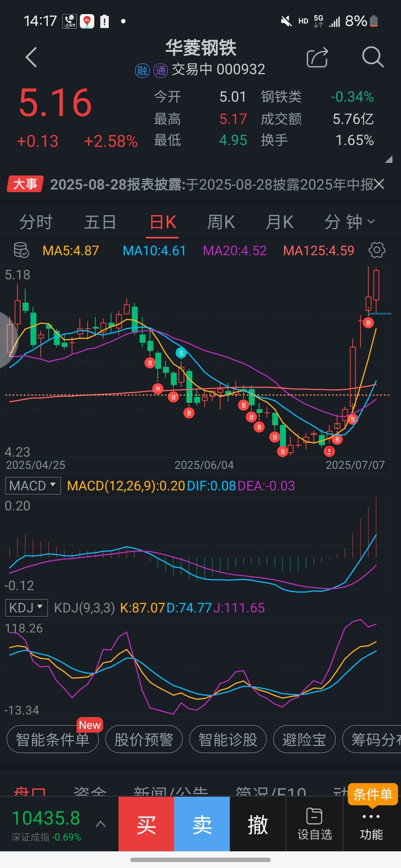
Task: Open 避险宝 button
Action: pyautogui.click(x=304, y=739)
